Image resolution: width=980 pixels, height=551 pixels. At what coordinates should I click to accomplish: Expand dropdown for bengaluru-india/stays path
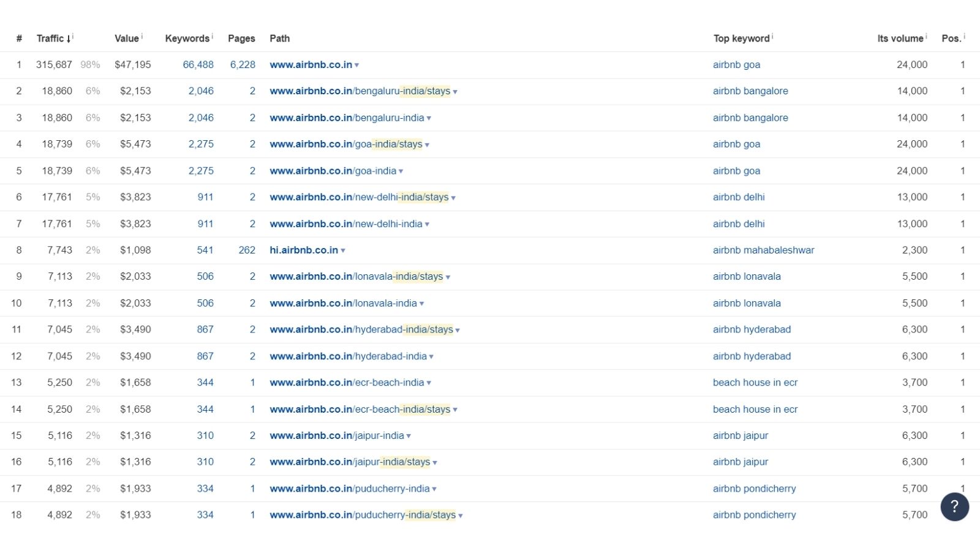(x=455, y=92)
